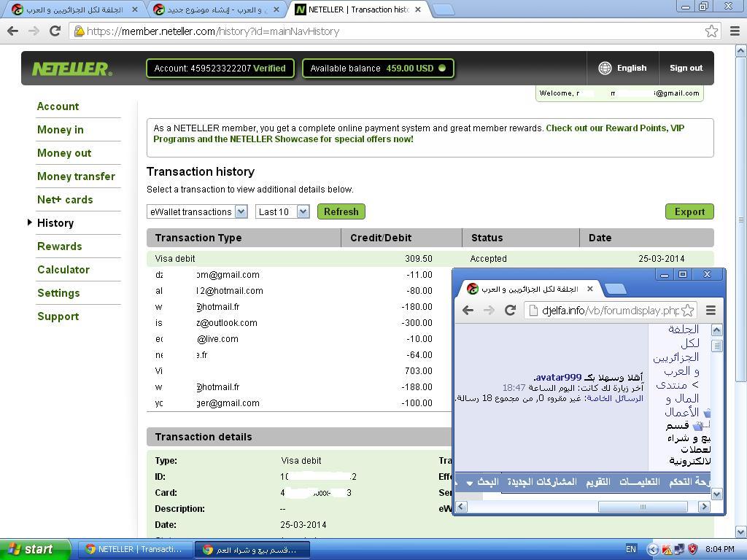
Task: Open the eWallet transactions dropdown
Action: click(x=197, y=212)
